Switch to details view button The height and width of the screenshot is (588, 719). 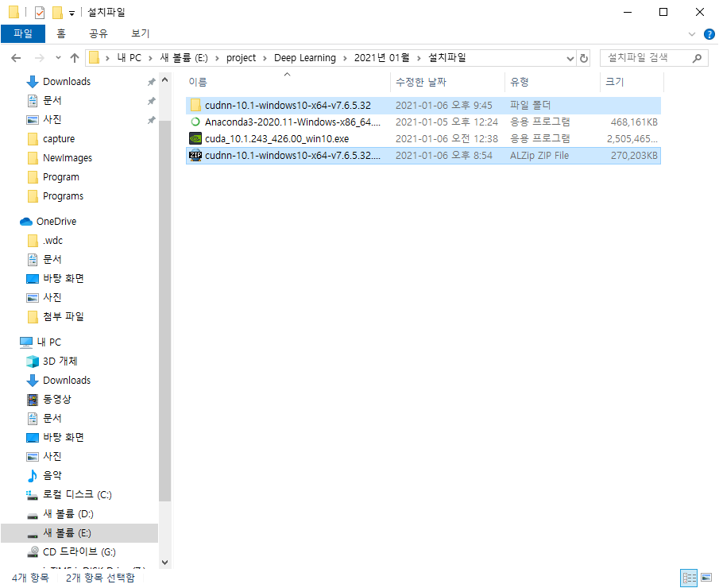point(689,578)
